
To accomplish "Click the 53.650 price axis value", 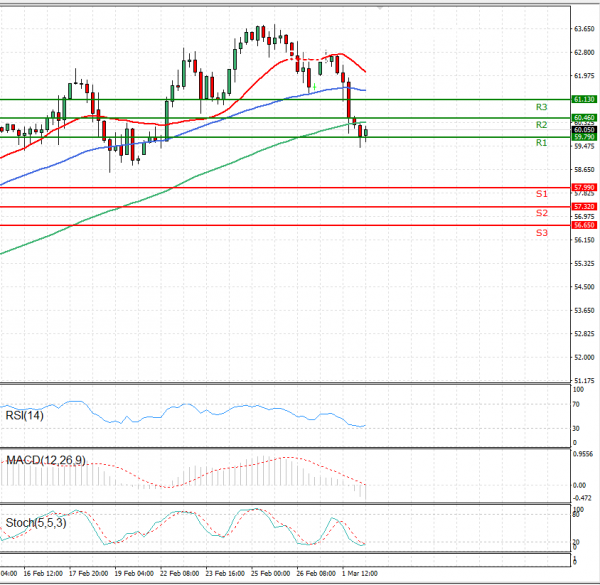I will click(x=584, y=310).
